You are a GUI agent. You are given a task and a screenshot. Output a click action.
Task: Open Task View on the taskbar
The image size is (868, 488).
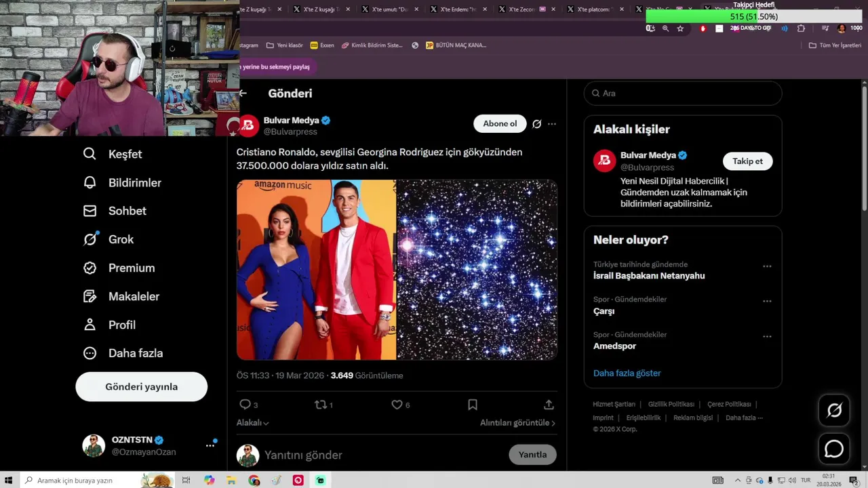pyautogui.click(x=186, y=480)
